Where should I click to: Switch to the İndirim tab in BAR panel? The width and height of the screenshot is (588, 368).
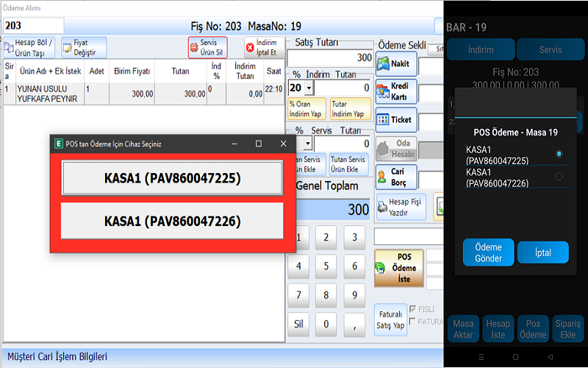481,50
